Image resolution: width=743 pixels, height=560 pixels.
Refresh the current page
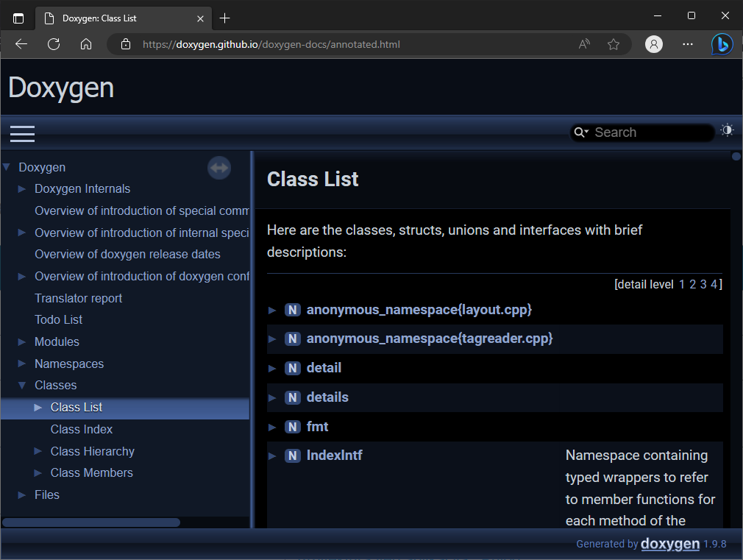54,44
